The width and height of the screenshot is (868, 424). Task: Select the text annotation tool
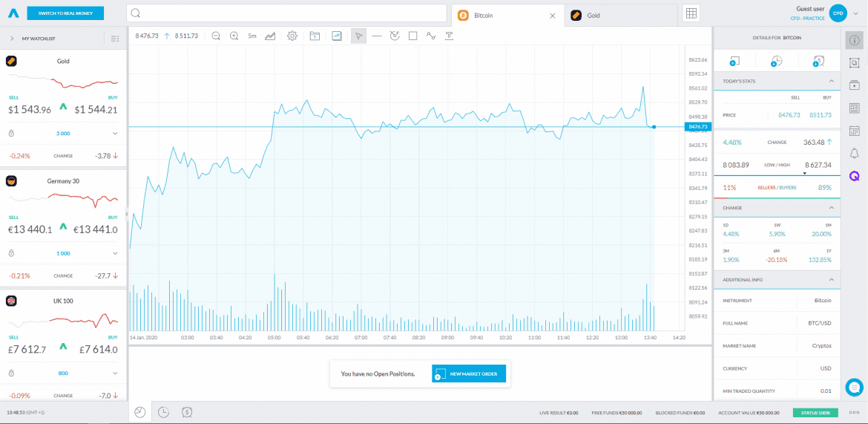[x=449, y=36]
